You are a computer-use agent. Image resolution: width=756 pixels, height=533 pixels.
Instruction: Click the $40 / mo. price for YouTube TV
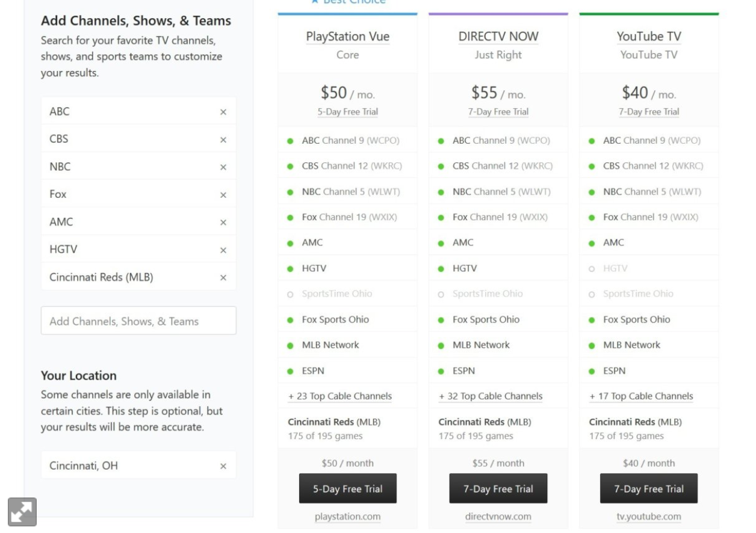pyautogui.click(x=649, y=93)
